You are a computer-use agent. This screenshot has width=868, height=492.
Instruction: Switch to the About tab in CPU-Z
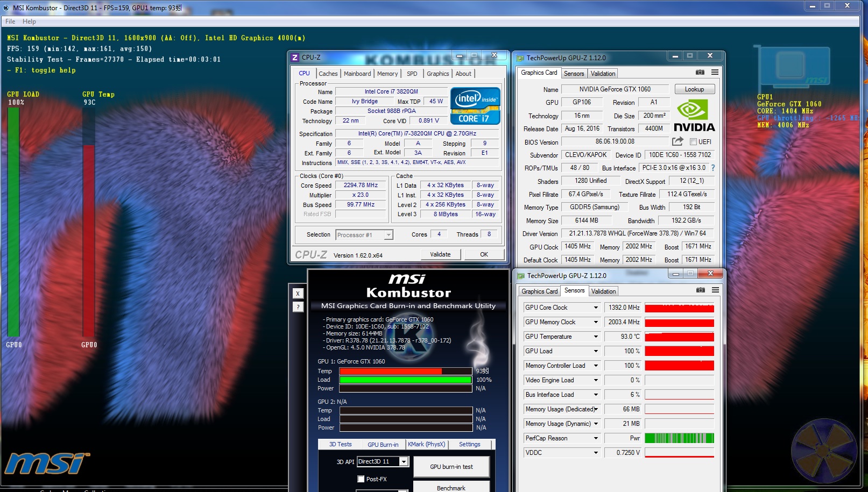click(463, 74)
